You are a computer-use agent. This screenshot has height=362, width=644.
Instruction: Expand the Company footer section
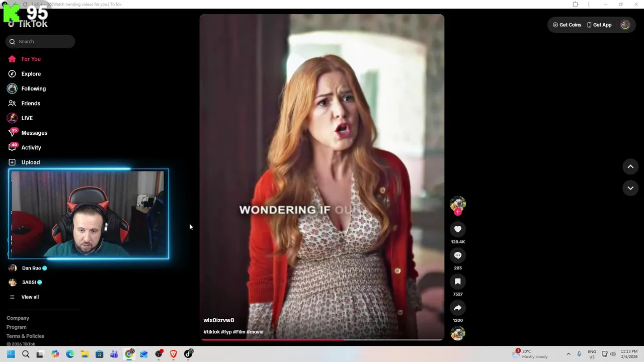click(18, 318)
